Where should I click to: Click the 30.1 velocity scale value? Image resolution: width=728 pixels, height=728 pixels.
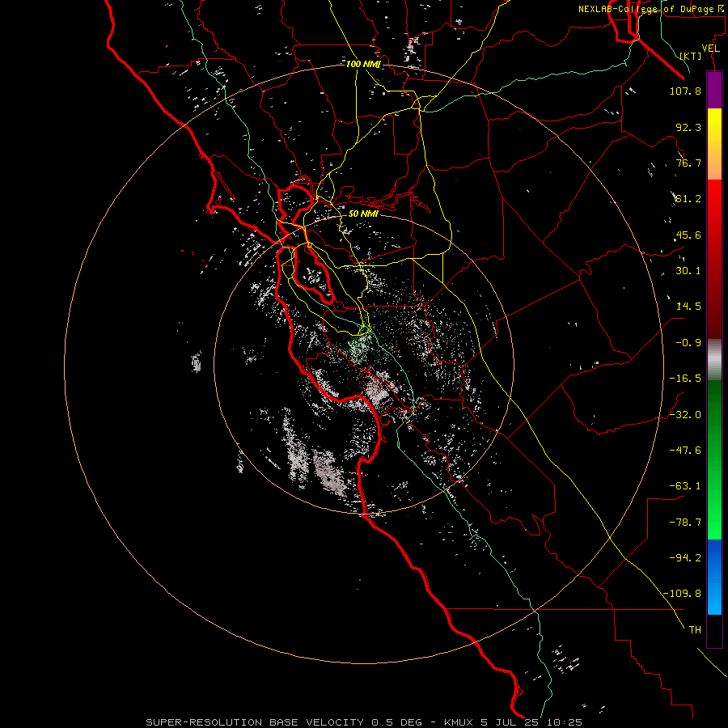[688, 271]
